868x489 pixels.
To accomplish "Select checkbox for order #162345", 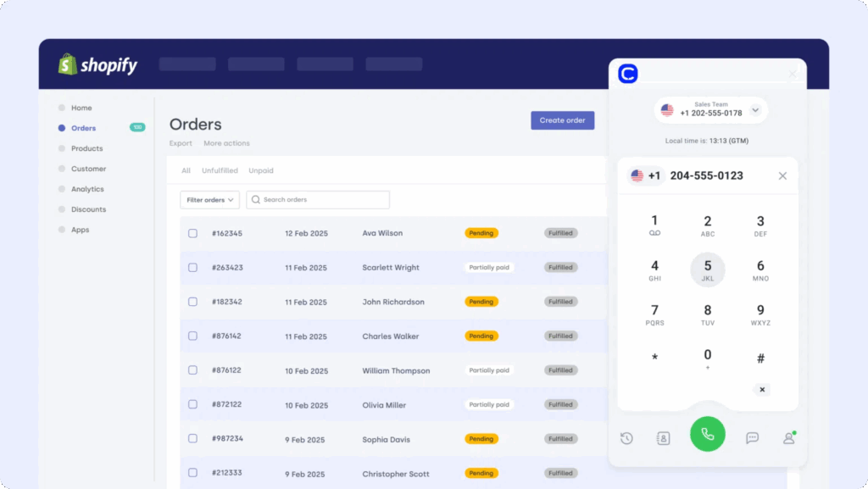I will [192, 233].
